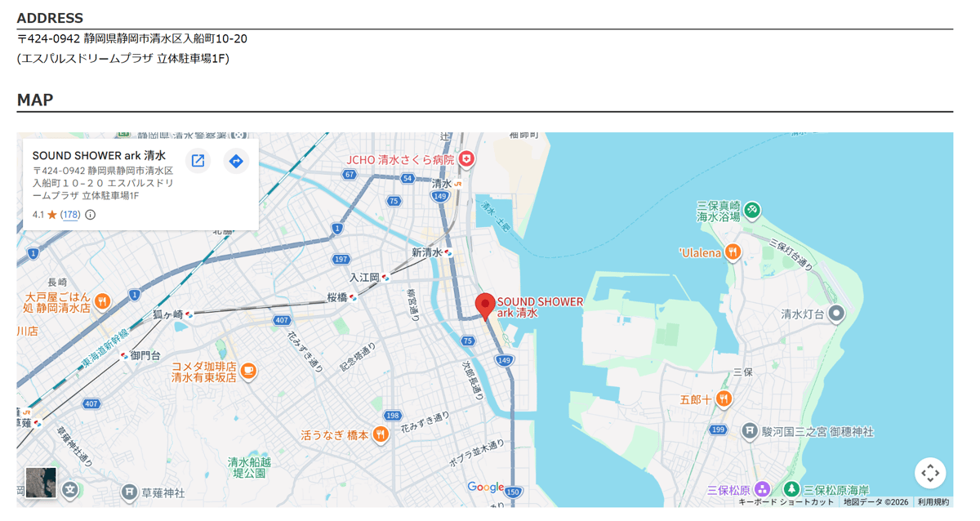Image resolution: width=980 pixels, height=521 pixels.
Task: Select the 清水 JR station marker
Action: [458, 184]
